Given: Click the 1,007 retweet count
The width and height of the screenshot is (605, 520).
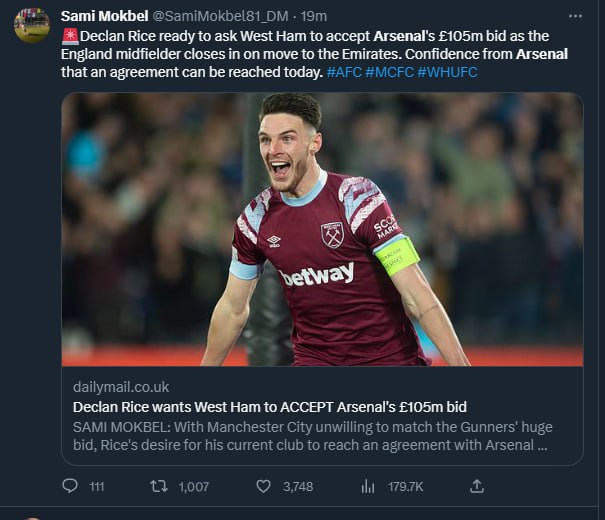Looking at the screenshot, I should click(x=193, y=486).
